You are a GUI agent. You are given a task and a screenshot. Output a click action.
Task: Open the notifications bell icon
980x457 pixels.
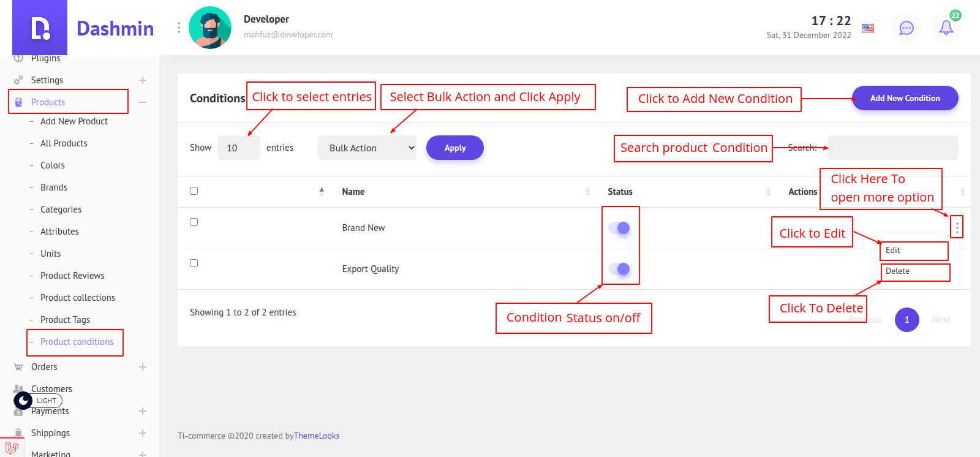[x=946, y=28]
